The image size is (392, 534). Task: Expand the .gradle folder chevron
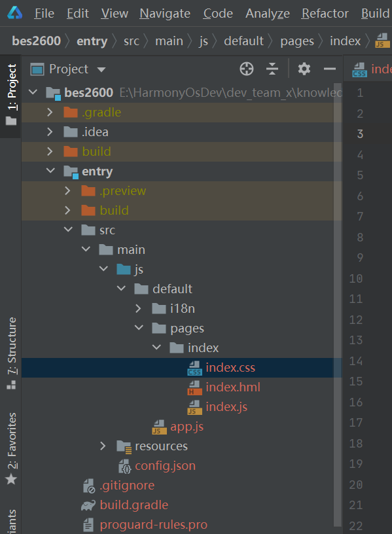(x=50, y=112)
